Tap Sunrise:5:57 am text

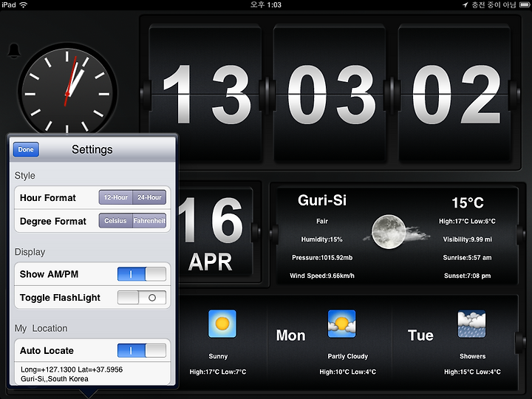(467, 258)
